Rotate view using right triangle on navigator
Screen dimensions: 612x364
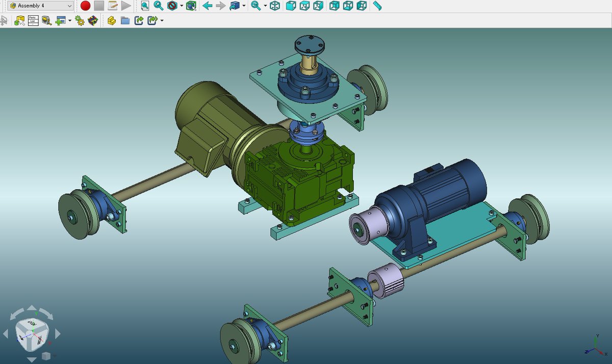(58, 334)
